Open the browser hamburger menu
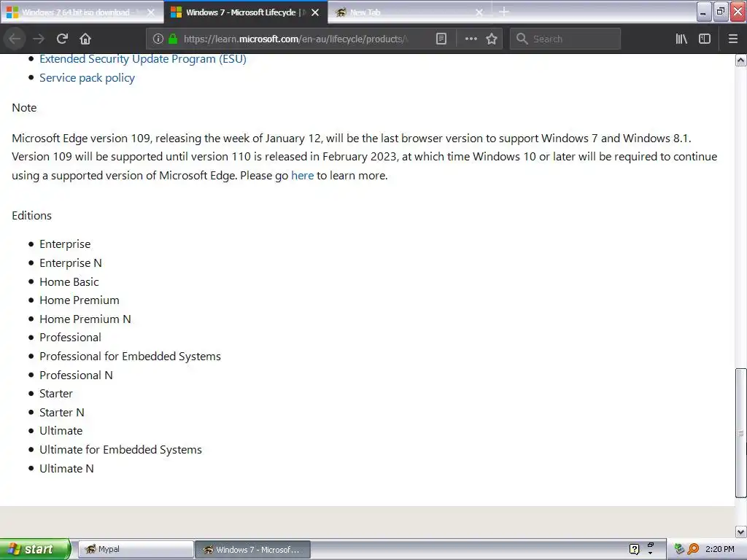Viewport: 747px width, 560px height. (733, 39)
